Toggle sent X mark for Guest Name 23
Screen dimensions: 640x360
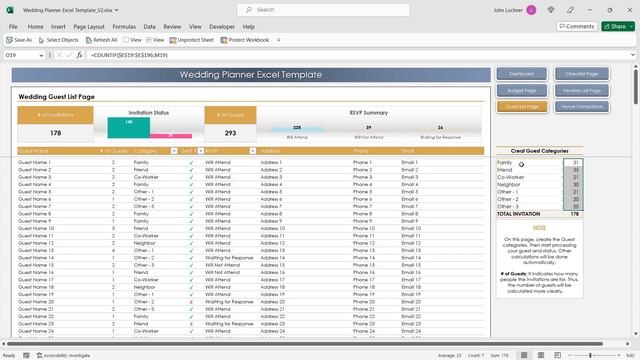[x=191, y=324]
